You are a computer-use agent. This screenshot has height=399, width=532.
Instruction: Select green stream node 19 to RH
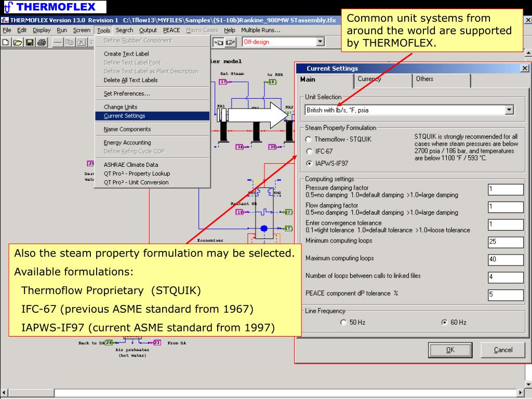[x=272, y=82]
